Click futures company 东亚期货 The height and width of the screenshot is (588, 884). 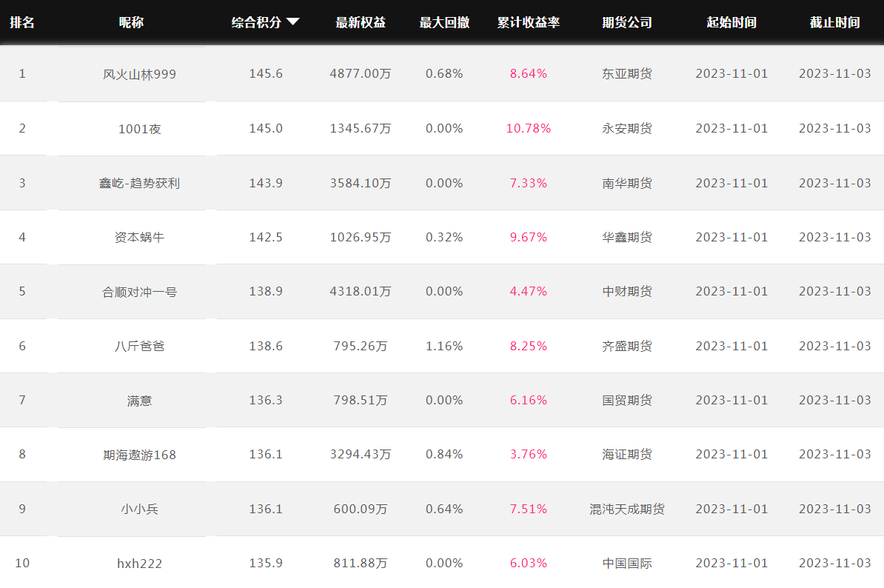coord(627,74)
